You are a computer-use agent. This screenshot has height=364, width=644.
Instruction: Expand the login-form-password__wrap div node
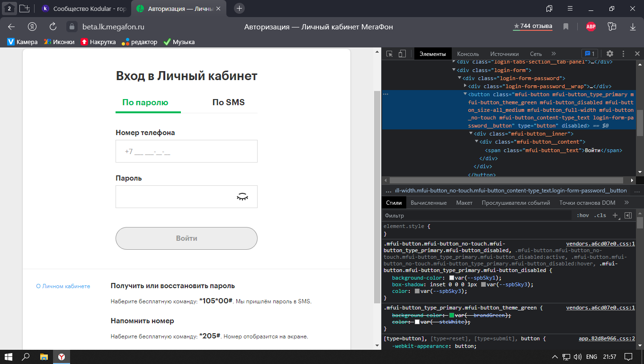pos(465,86)
